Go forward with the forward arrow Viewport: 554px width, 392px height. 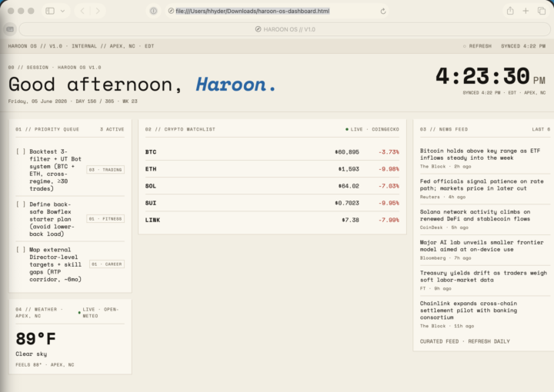click(98, 11)
